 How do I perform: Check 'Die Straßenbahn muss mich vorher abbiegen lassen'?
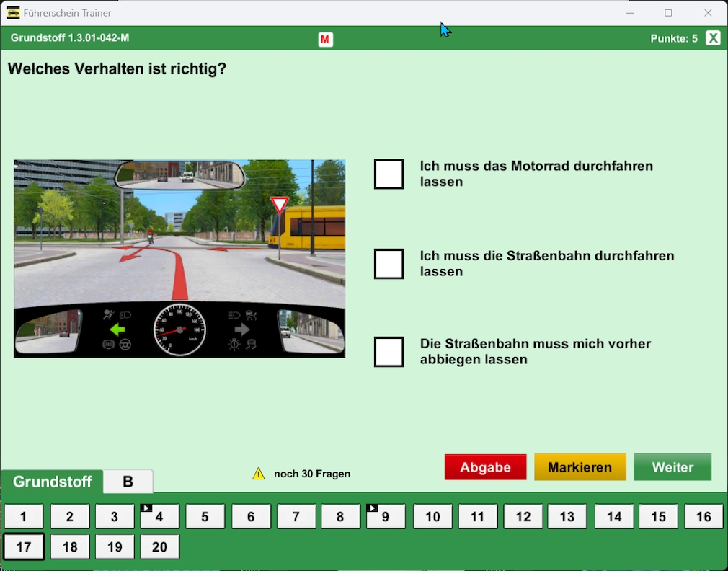pos(389,353)
